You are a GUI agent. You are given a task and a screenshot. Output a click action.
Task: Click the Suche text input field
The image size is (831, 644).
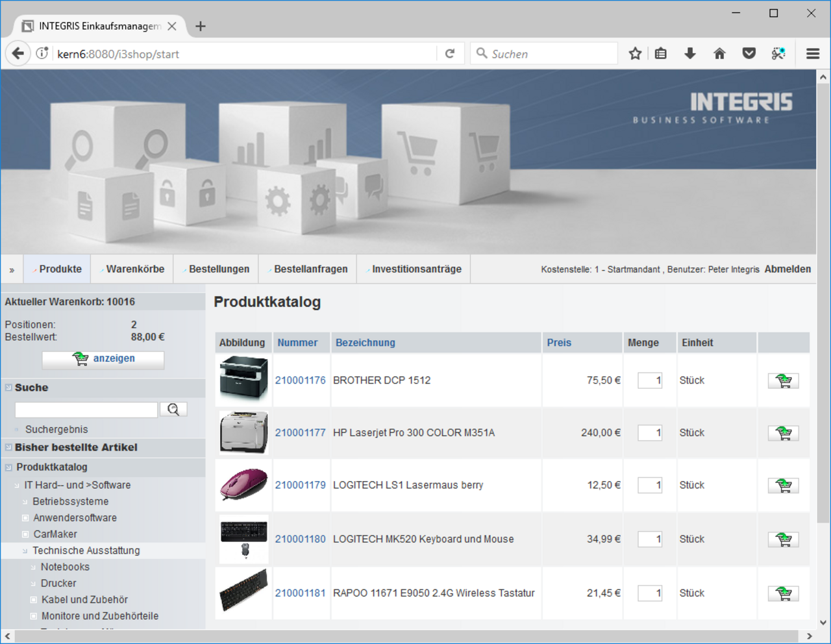[x=86, y=410]
